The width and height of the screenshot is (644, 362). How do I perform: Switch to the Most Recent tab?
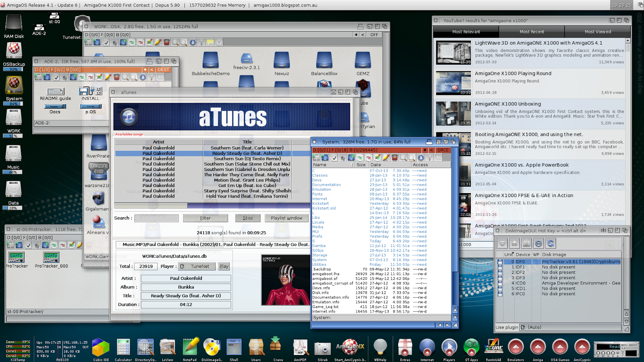coord(531,32)
